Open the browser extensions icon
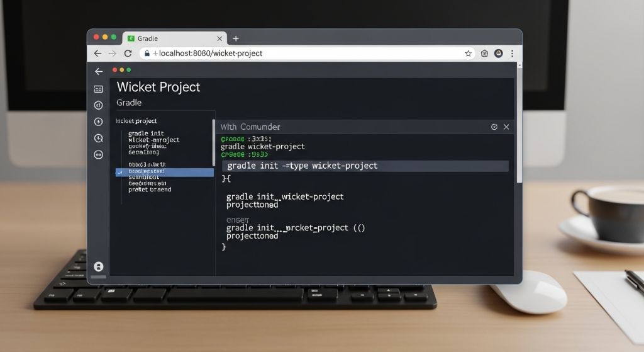Screen dimensions: 644x352 (x=484, y=54)
